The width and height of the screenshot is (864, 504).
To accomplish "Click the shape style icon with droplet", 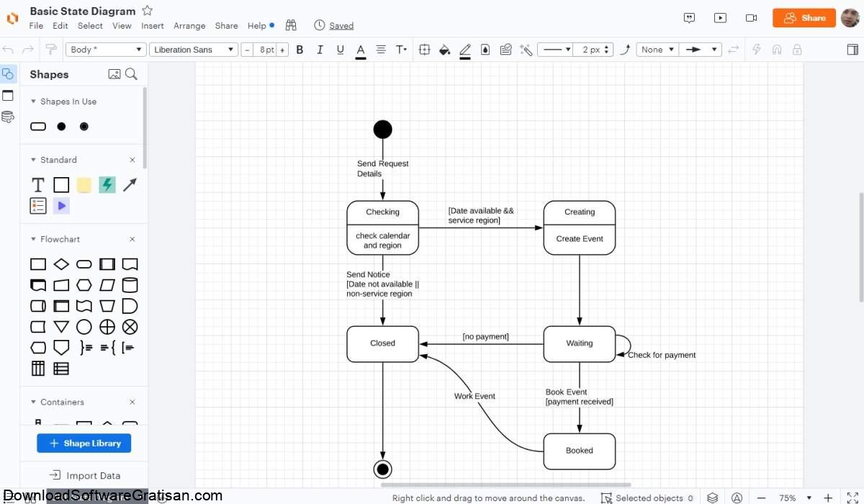I will click(x=485, y=50).
